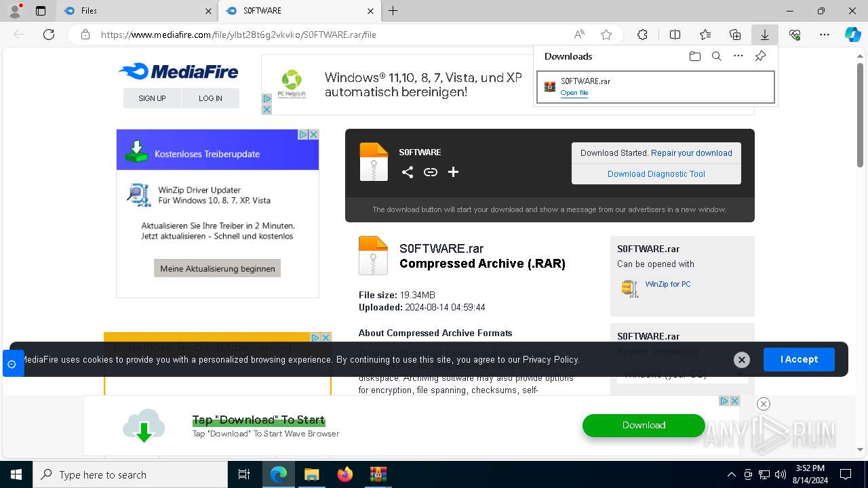
Task: Click the SIGN UP button
Action: pyautogui.click(x=152, y=98)
